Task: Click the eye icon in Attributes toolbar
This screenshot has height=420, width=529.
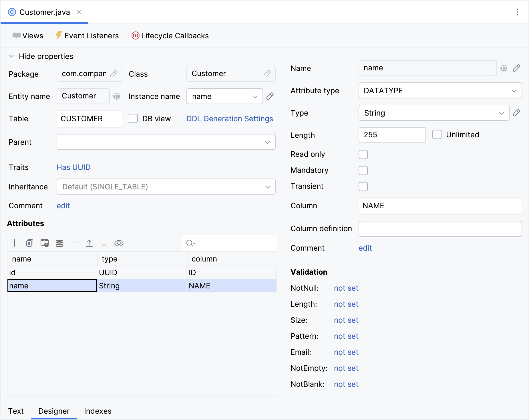Action: (x=119, y=243)
